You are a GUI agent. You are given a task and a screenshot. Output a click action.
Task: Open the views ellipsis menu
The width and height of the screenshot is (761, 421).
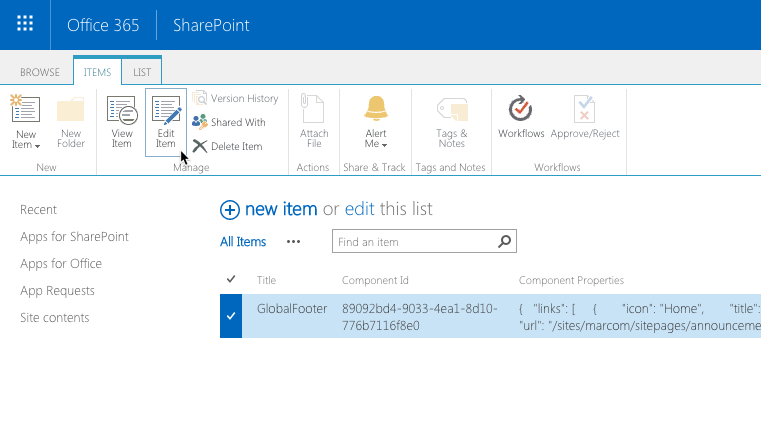pos(293,241)
